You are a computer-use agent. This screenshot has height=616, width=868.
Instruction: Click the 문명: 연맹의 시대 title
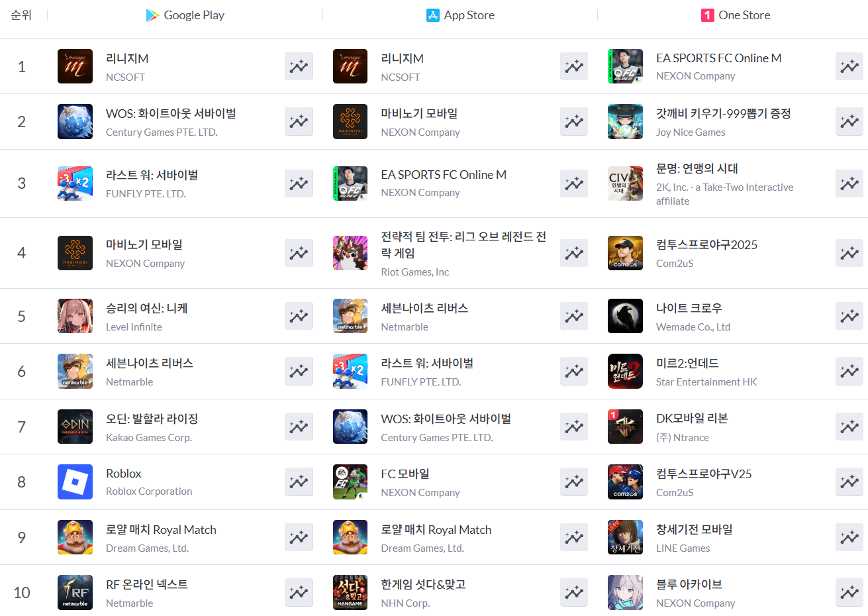coord(697,168)
